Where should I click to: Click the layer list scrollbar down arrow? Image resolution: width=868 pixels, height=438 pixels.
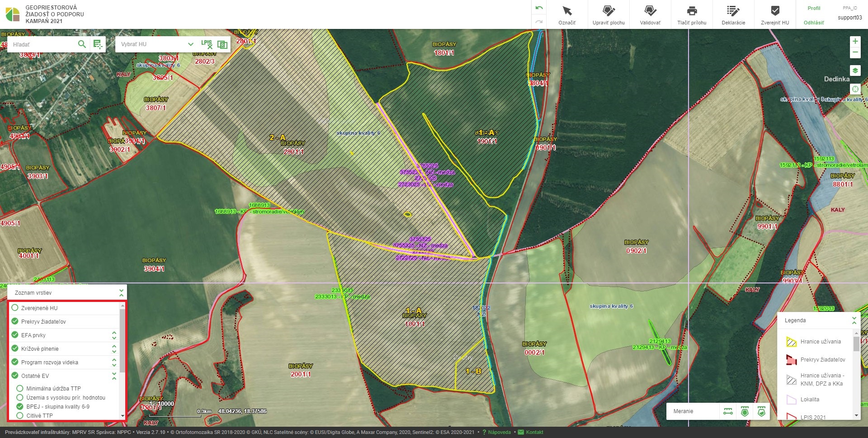[122, 416]
